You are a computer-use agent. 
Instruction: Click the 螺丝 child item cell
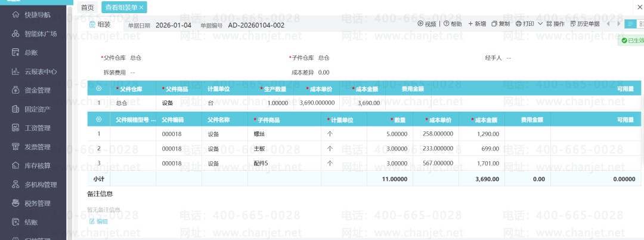[284, 134]
